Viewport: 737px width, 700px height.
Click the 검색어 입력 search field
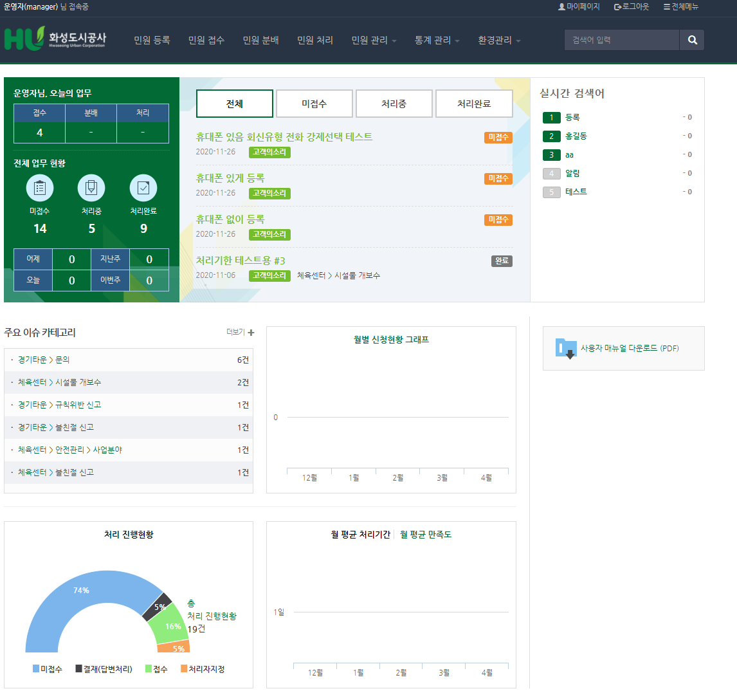point(621,40)
